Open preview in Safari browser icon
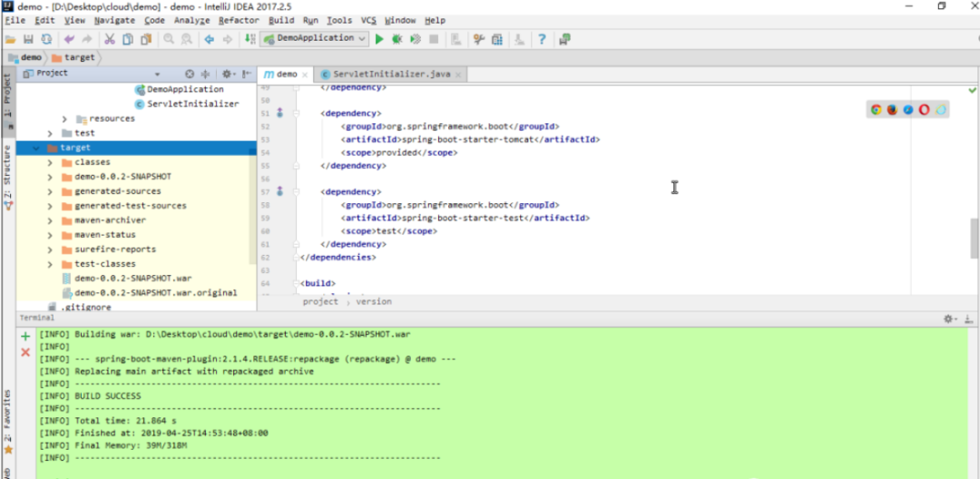Image resolution: width=980 pixels, height=479 pixels. click(908, 110)
